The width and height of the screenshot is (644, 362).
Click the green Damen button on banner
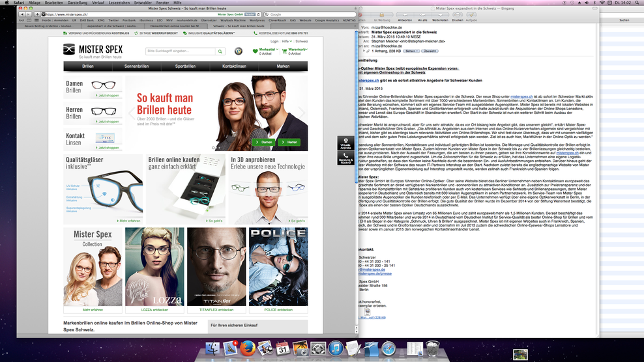point(264,142)
